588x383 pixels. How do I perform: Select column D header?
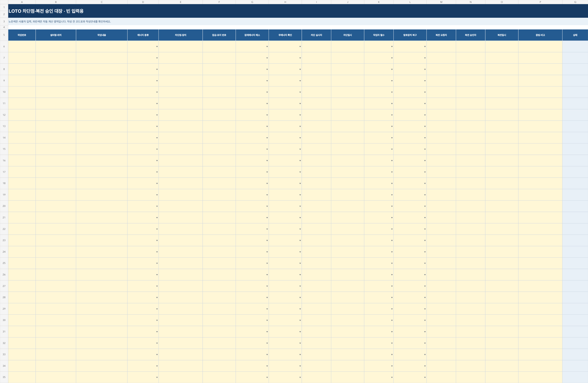143,2
